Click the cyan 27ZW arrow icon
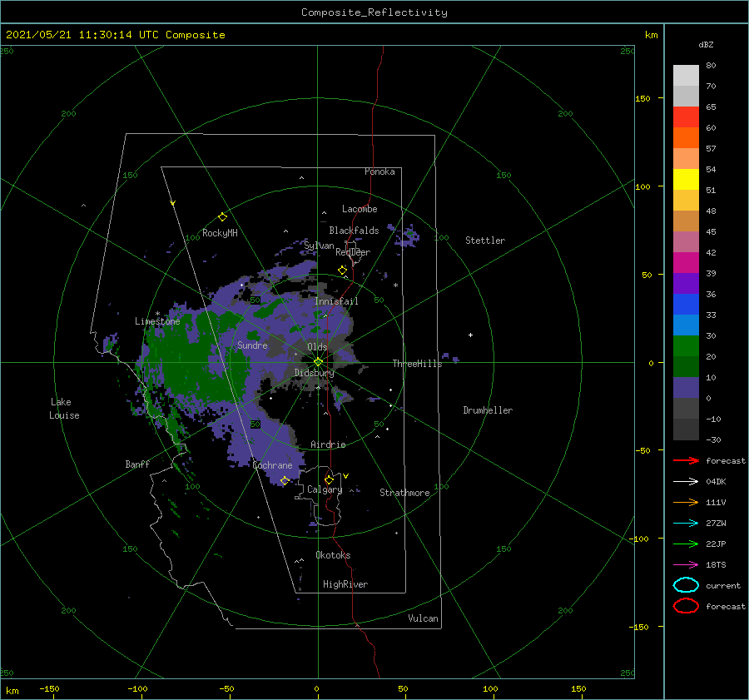This screenshot has width=749, height=700. 686,524
